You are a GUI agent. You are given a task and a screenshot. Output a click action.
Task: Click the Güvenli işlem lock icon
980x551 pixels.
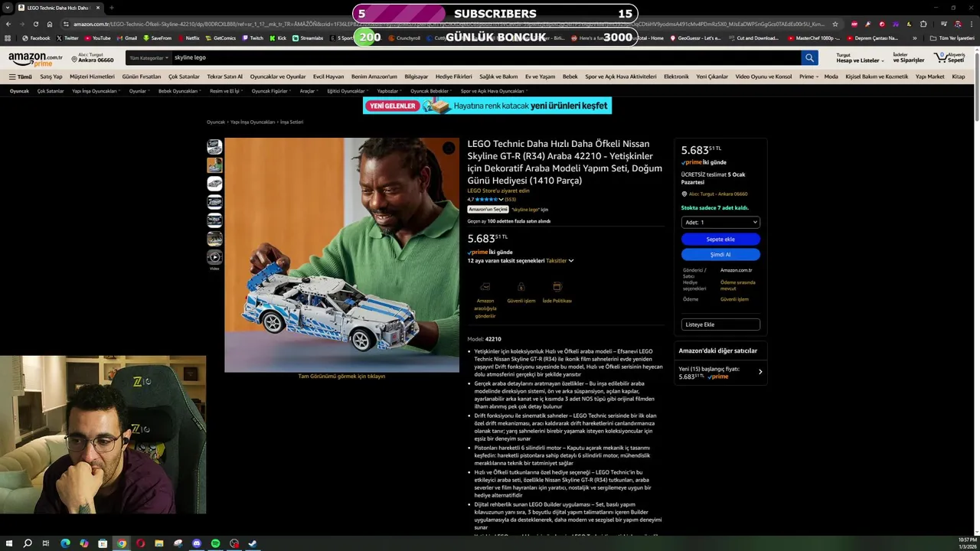[x=521, y=287]
